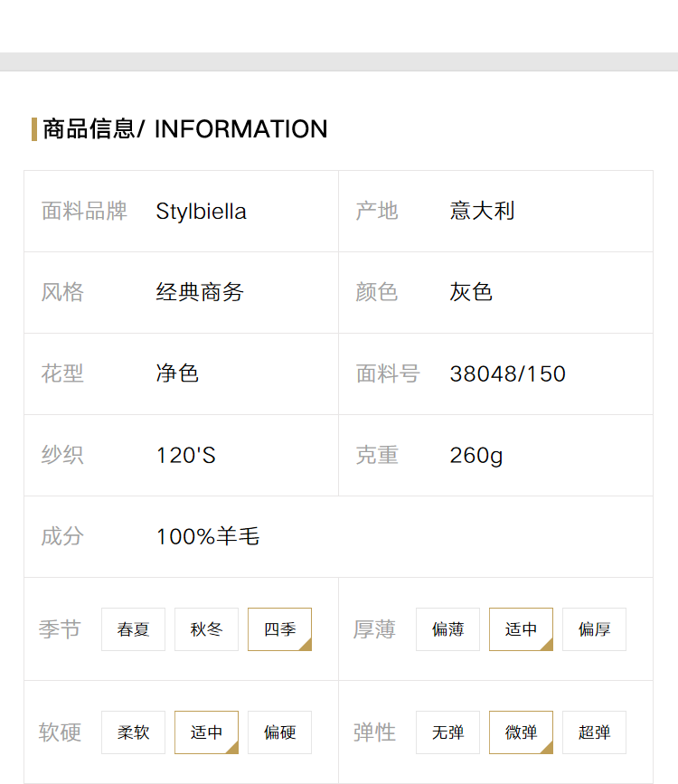678x784 pixels.
Task: Click the 商品信息 INFORMATION heading
Action: pyautogui.click(x=185, y=129)
